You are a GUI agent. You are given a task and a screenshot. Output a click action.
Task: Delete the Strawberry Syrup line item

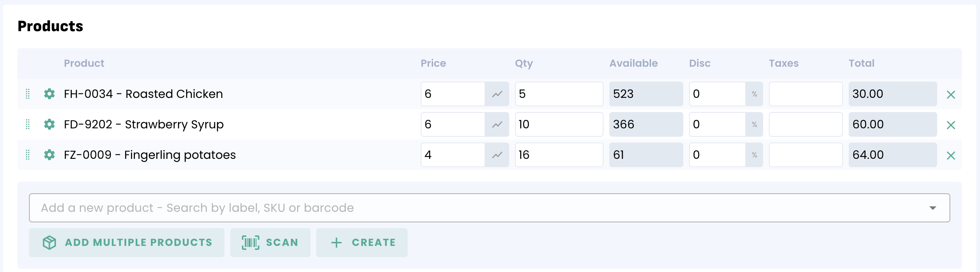point(951,125)
